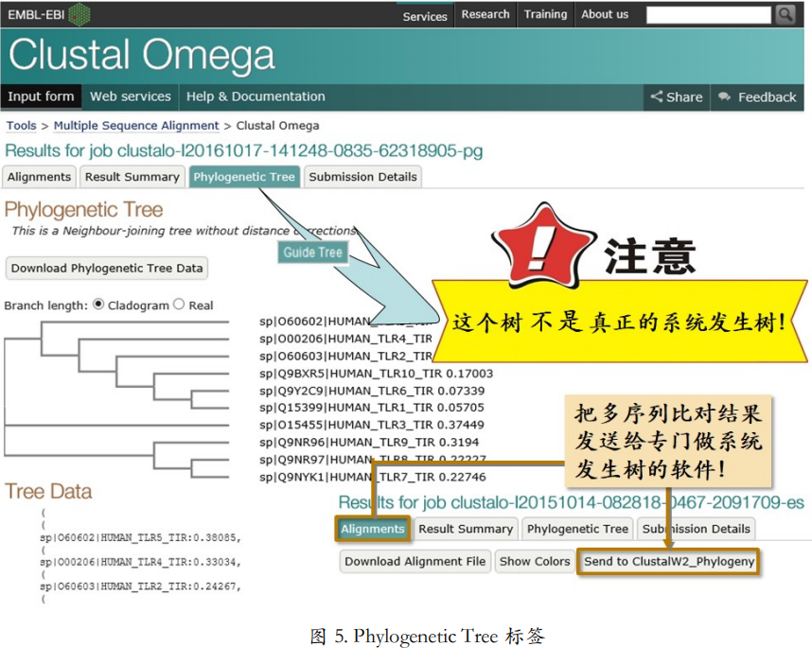Open the About us menu
The width and height of the screenshot is (812, 664).
605,14
